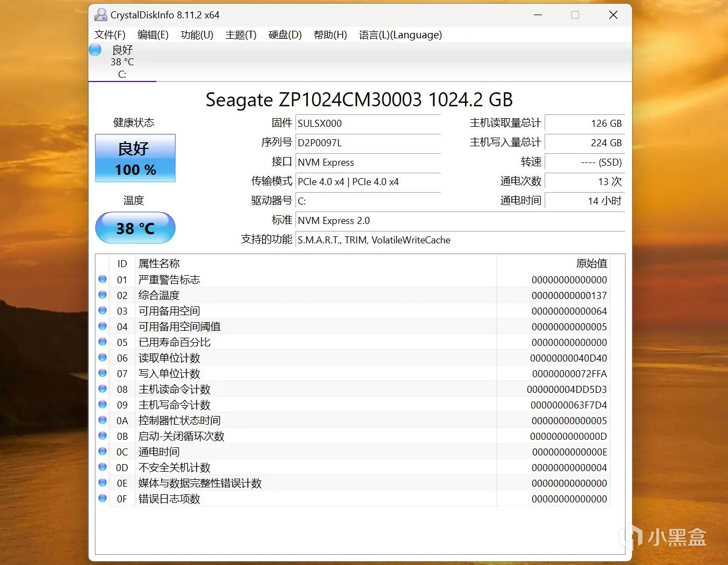Select the 严重警告标志 attribute row

click(x=353, y=280)
